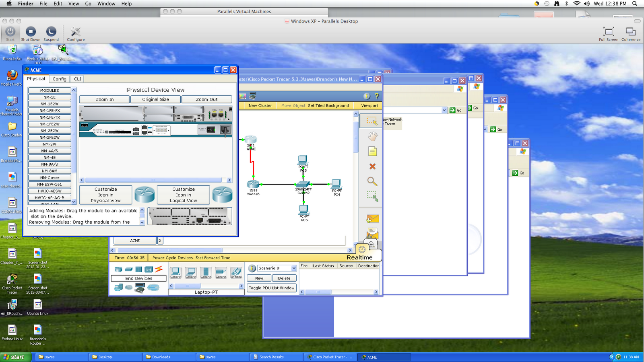
Task: Click Set Tiled Background
Action: pyautogui.click(x=328, y=106)
